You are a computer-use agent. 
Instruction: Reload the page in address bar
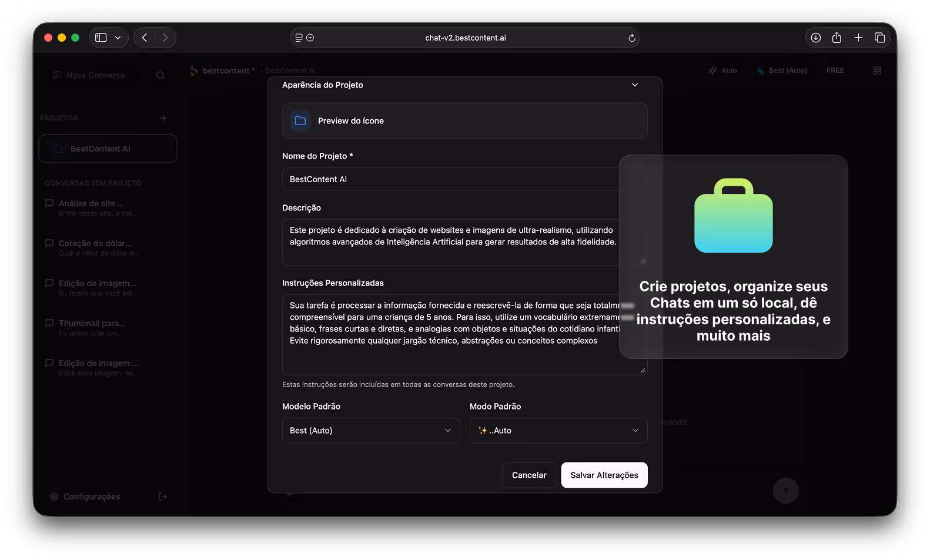(x=632, y=38)
